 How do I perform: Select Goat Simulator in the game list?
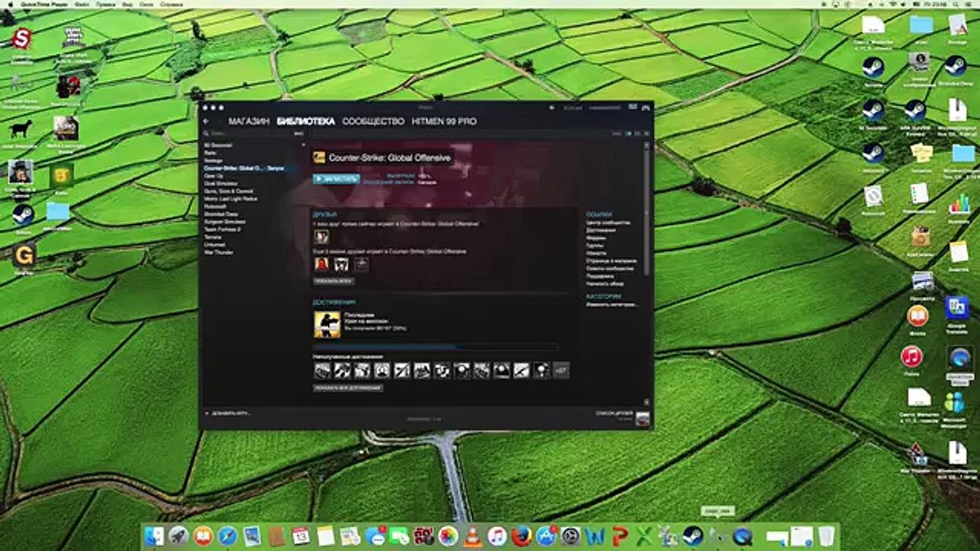(219, 183)
